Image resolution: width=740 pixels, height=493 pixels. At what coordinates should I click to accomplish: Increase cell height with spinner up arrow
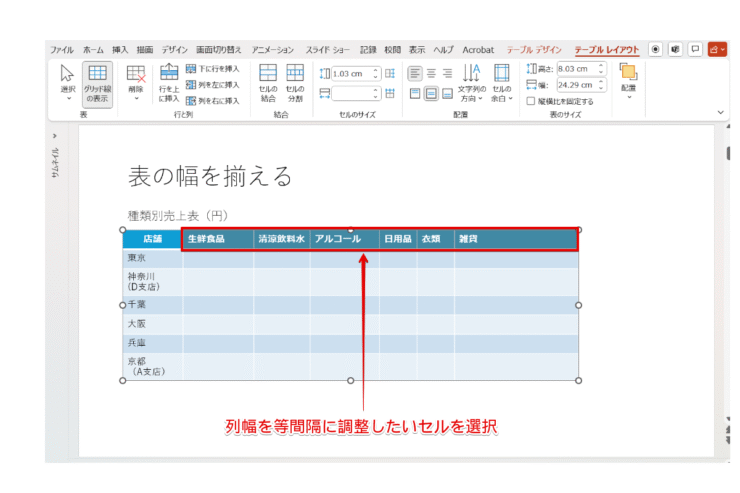click(376, 71)
